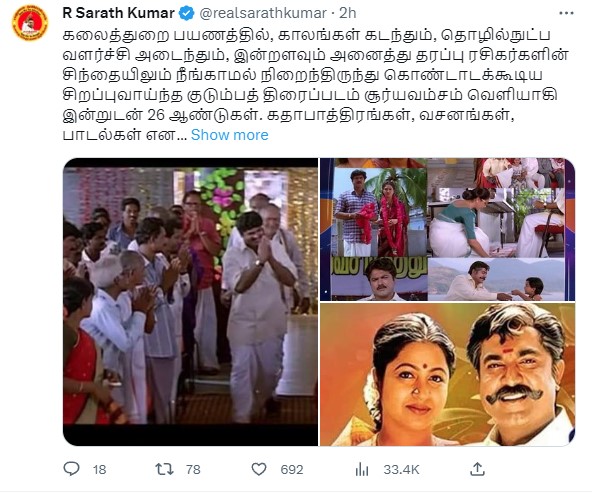Click the share upload icon
The width and height of the screenshot is (592, 494).
(x=477, y=469)
